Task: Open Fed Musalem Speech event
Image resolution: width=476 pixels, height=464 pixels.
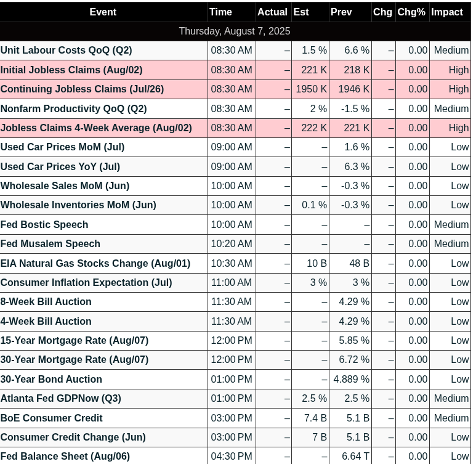Action: coord(50,243)
